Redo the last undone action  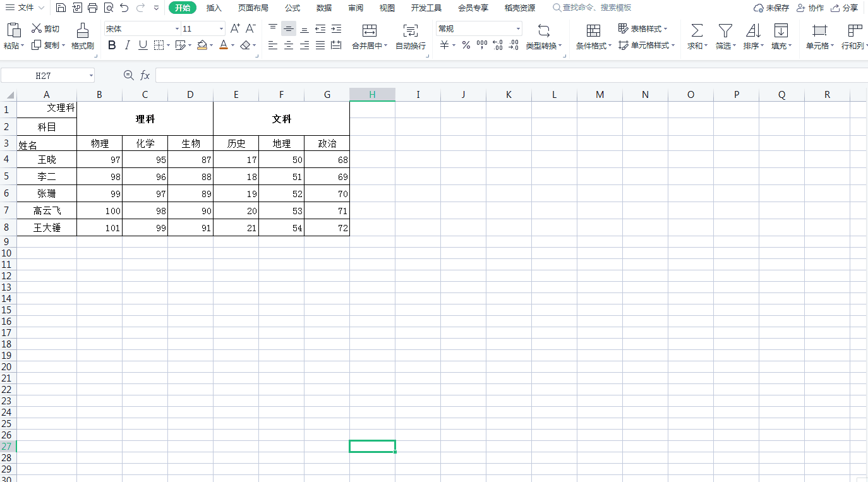140,8
